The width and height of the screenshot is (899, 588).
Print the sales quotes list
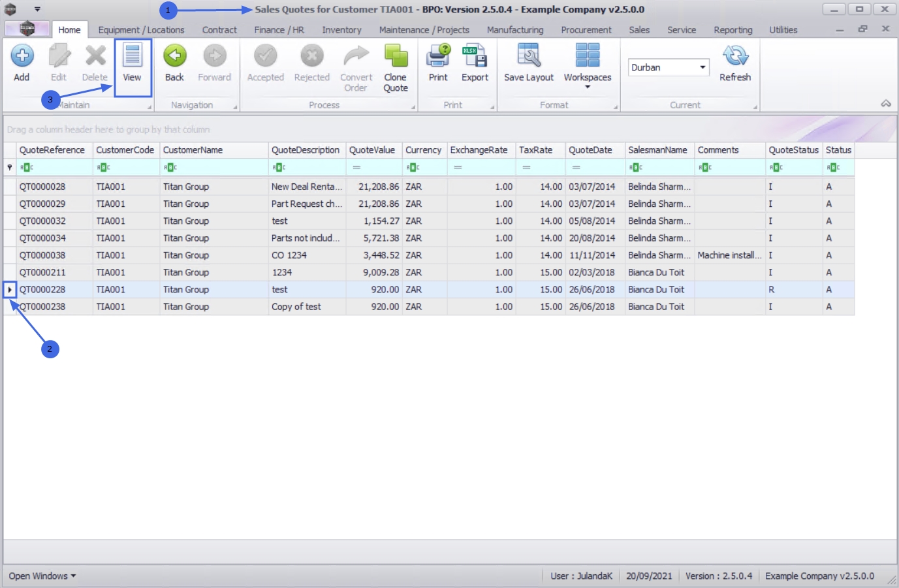[438, 56]
